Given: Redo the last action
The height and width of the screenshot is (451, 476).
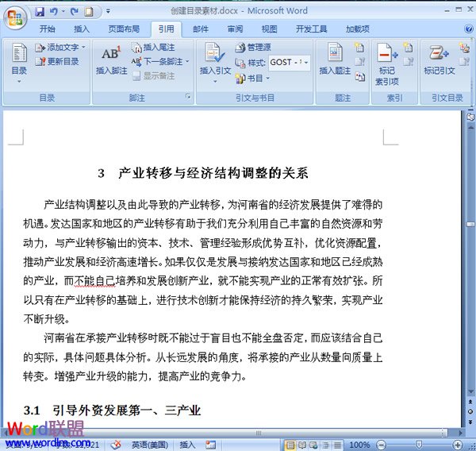Looking at the screenshot, I should click(74, 12).
